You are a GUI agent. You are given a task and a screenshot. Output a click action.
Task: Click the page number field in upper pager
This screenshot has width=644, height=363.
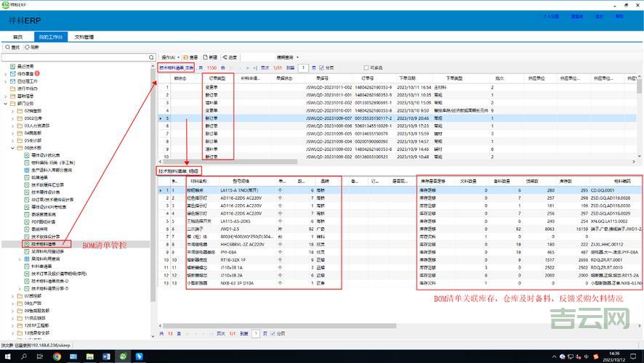tap(302, 68)
